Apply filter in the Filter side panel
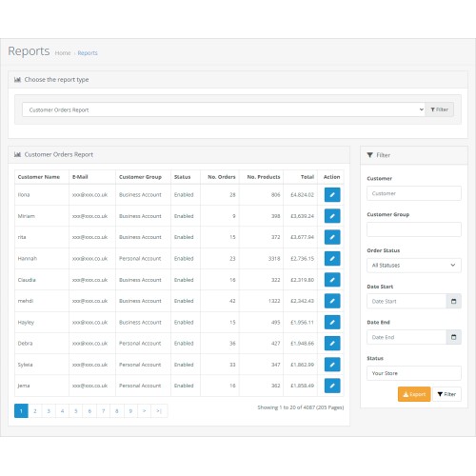Screen dimensions: 476x476 click(x=446, y=394)
